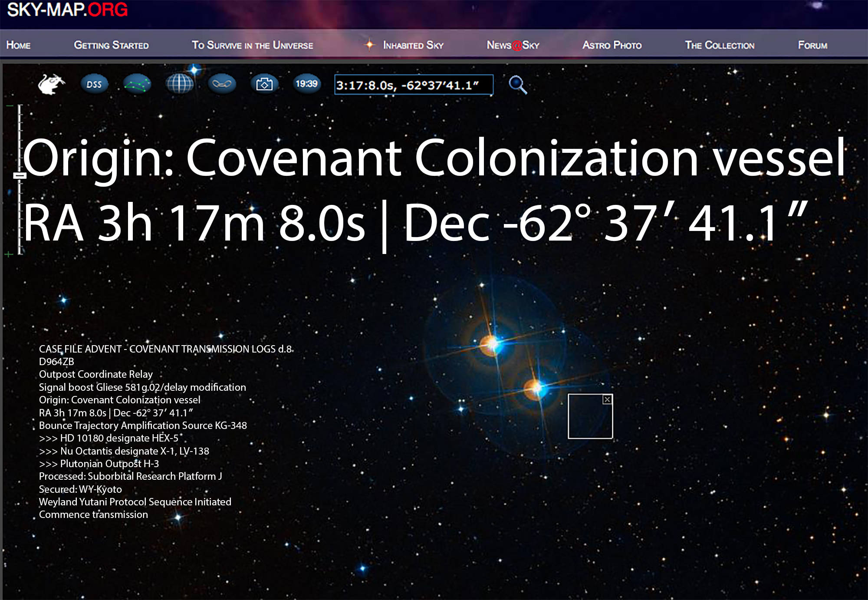Click the camera snapshot icon
Viewport: 868px width, 600px height.
264,84
